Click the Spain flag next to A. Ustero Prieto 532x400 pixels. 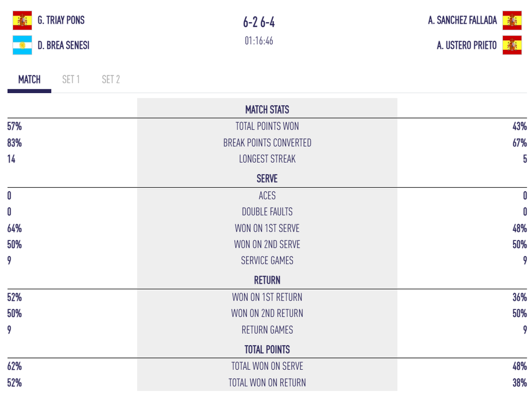tap(512, 45)
